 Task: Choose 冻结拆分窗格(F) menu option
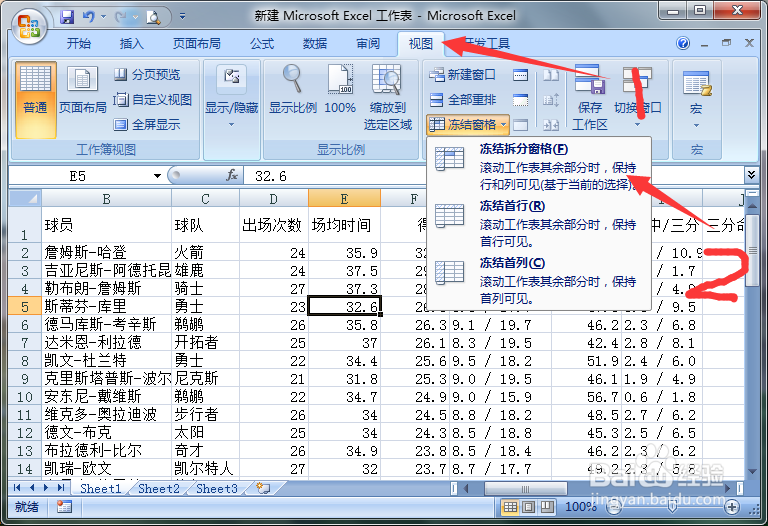click(x=539, y=166)
